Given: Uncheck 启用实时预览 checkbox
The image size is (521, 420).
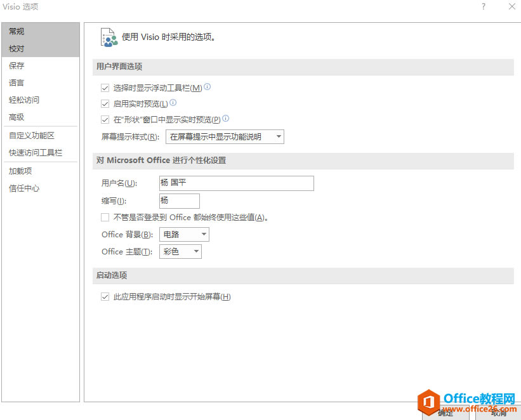Looking at the screenshot, I should pyautogui.click(x=105, y=104).
